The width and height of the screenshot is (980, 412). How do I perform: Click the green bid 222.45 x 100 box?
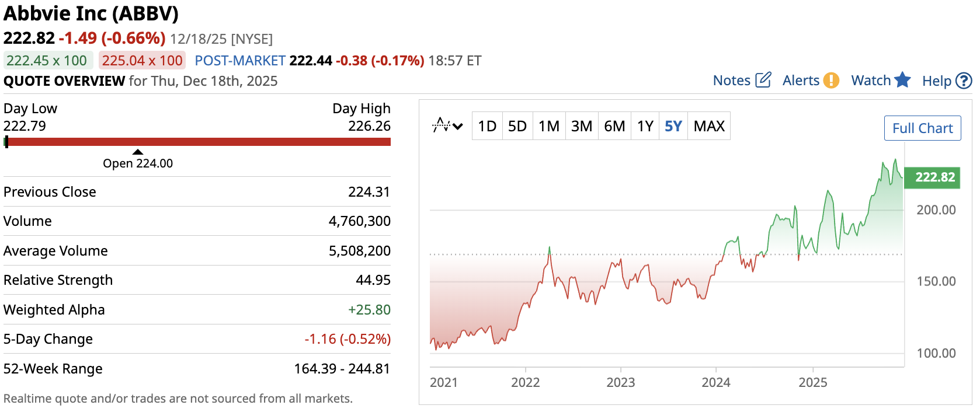(x=47, y=61)
